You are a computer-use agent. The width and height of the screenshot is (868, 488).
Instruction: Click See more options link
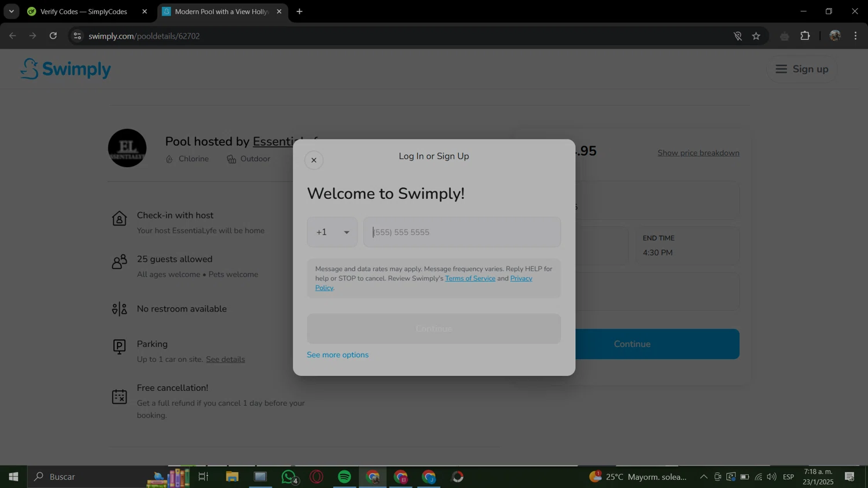337,354
